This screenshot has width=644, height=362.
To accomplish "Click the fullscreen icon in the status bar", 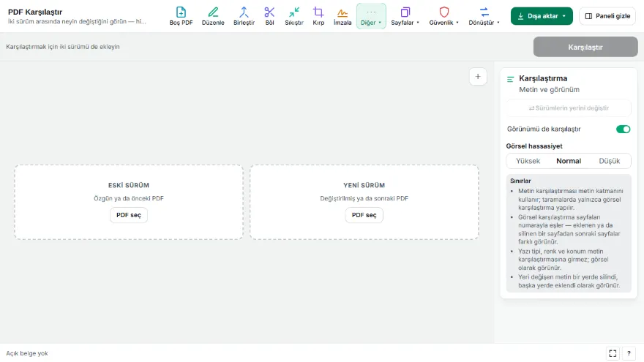I will [613, 353].
